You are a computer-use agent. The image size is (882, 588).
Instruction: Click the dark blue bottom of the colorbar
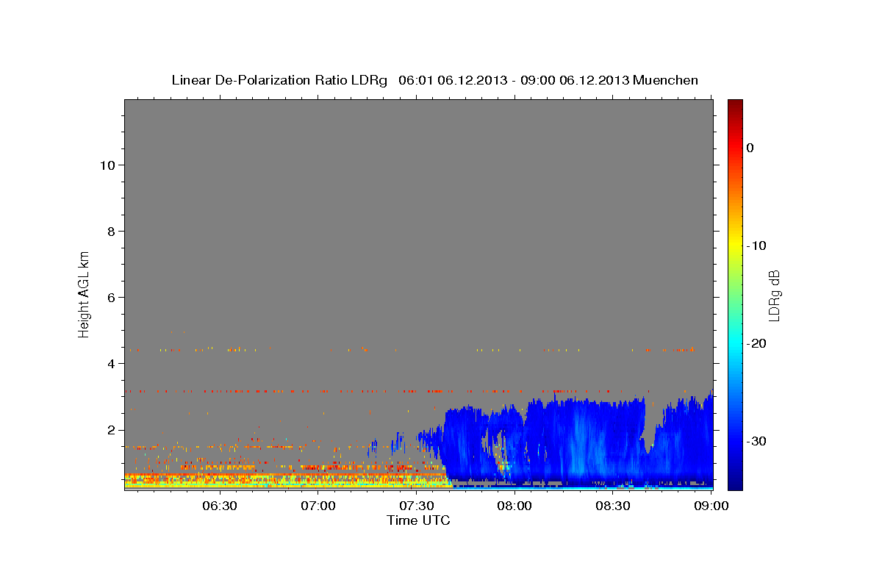coord(735,481)
